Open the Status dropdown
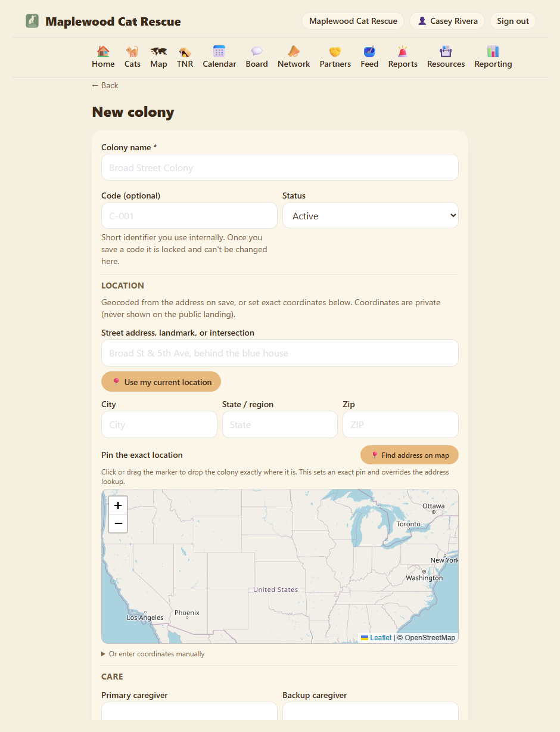 [371, 216]
